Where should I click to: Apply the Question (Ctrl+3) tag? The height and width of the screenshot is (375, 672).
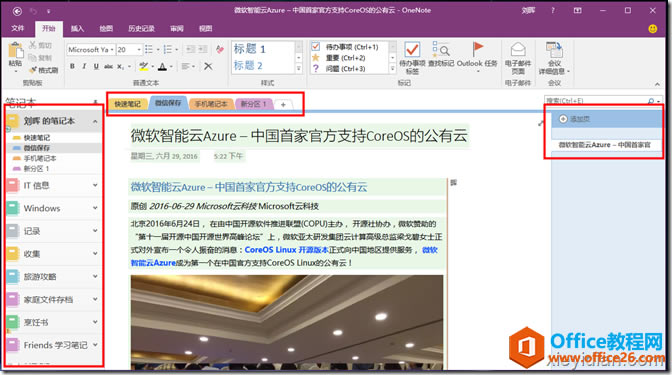click(316, 68)
